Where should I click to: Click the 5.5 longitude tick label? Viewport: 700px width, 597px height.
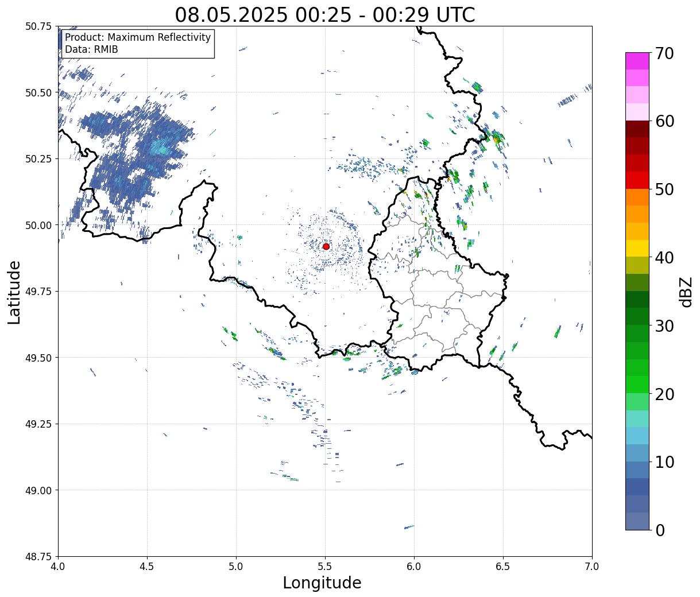325,567
